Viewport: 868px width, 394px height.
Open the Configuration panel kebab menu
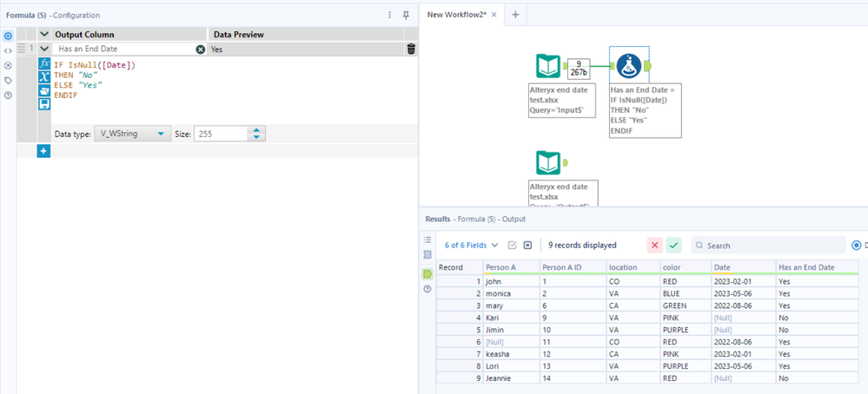(391, 15)
